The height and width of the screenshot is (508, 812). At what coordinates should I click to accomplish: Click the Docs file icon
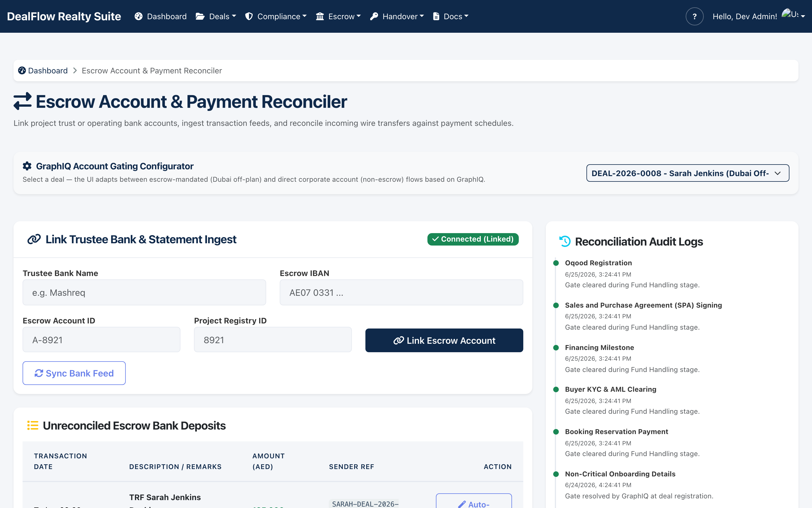click(436, 16)
